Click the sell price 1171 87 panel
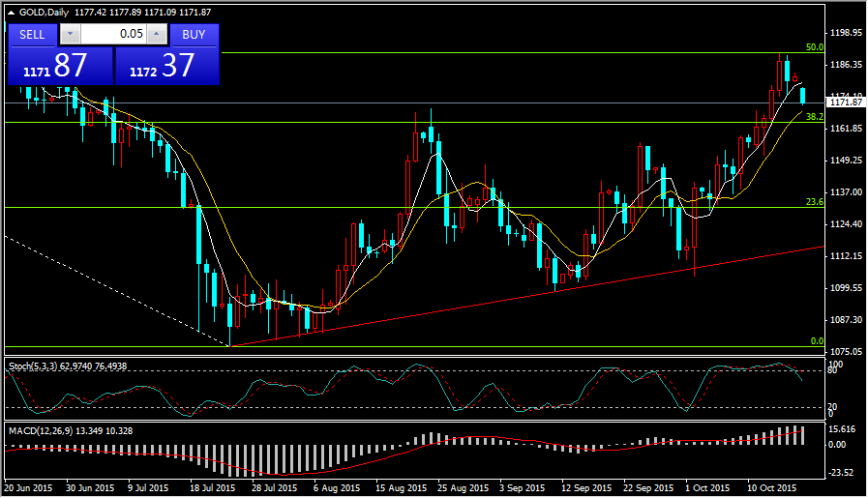The width and height of the screenshot is (868, 498). click(x=60, y=66)
